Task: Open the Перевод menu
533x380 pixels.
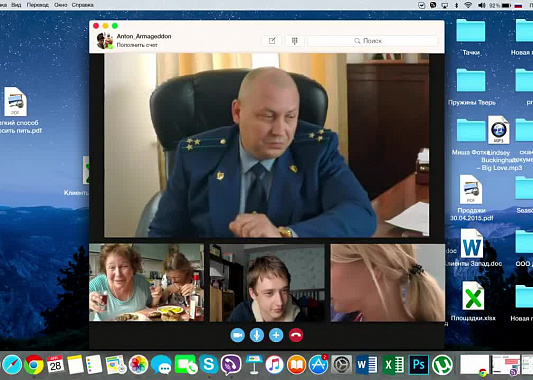Action: tap(38, 5)
